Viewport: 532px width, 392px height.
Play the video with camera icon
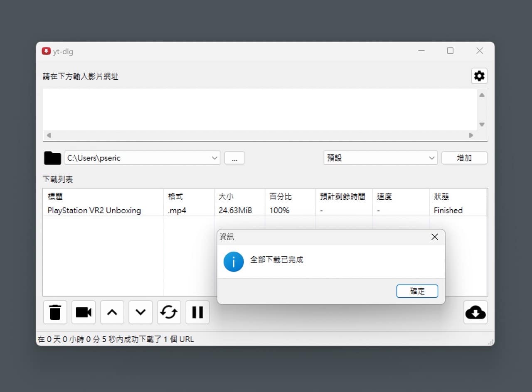click(84, 312)
